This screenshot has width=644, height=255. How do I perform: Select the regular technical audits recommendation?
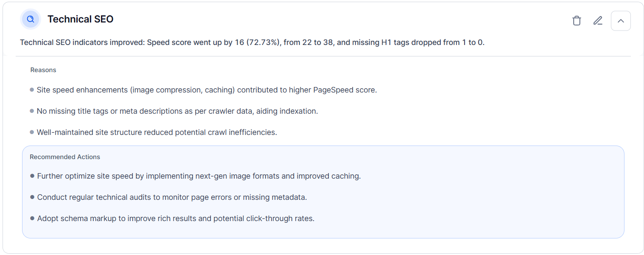pos(172,197)
